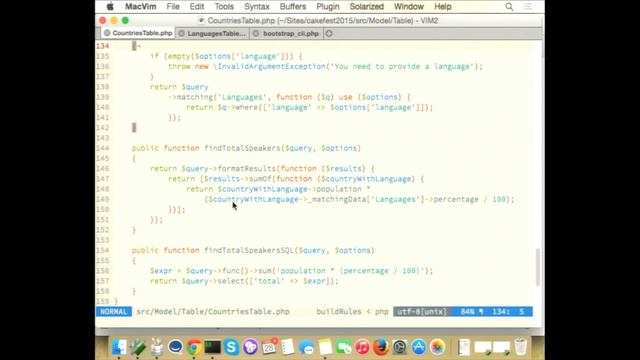Image resolution: width=640 pixels, height=360 pixels.
Task: Close the CountriesTable.php tab with its circle icon
Action: click(107, 33)
